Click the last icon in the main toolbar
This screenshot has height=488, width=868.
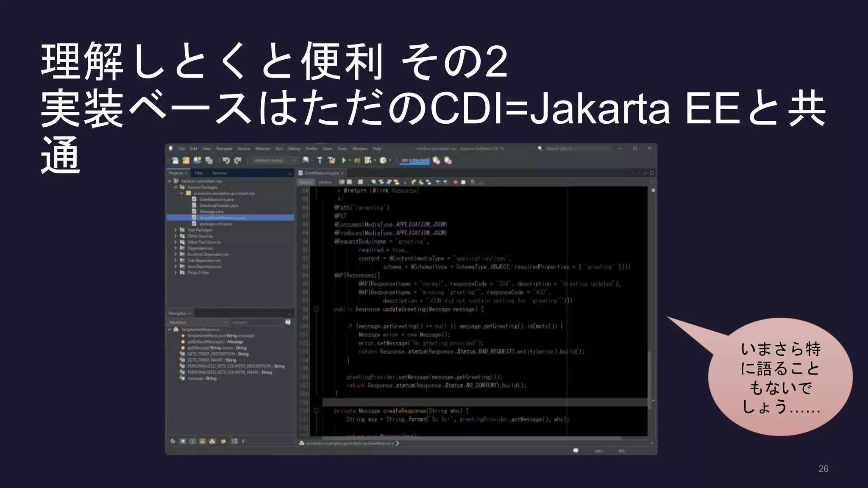(x=448, y=161)
